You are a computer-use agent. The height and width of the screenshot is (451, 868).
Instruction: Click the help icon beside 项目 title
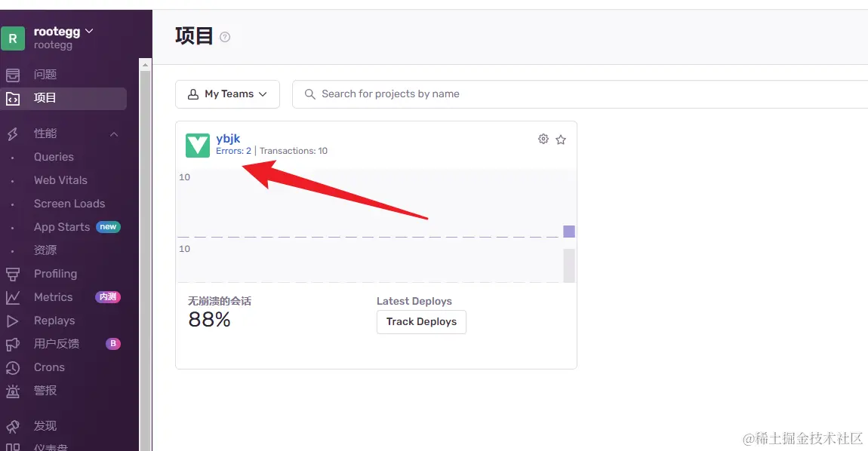click(225, 37)
